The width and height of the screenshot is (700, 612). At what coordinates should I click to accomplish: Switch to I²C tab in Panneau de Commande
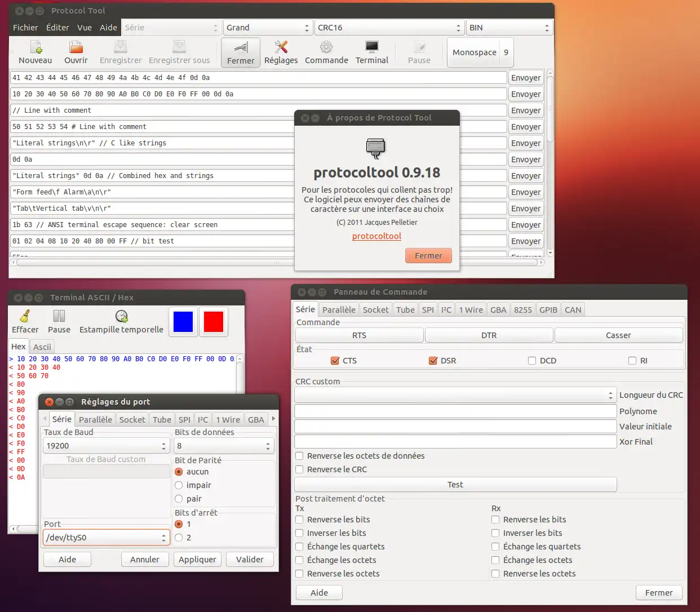[x=446, y=310]
